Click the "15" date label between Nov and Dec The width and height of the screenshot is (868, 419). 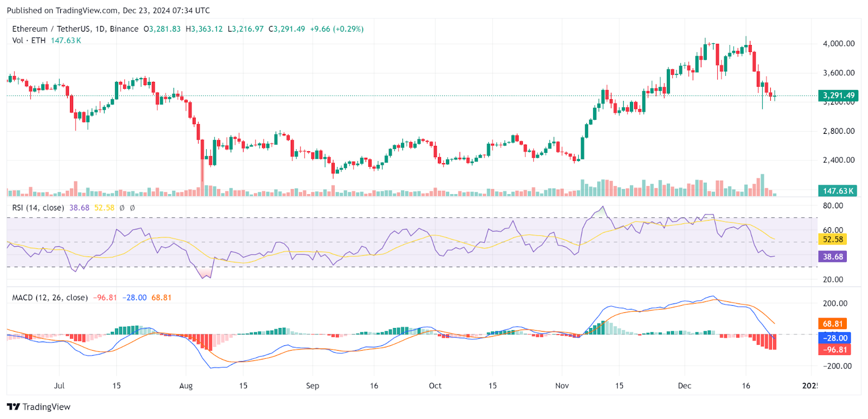point(619,385)
